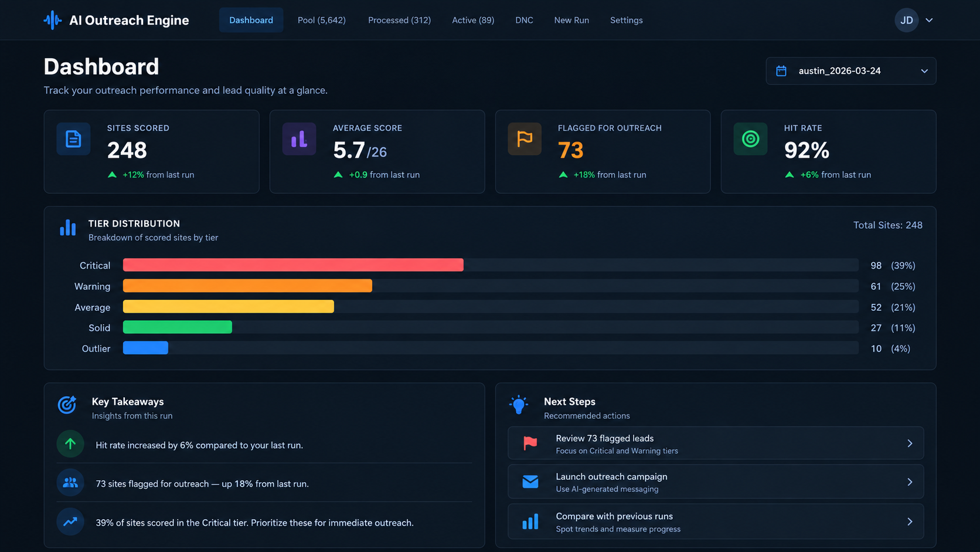Go to the Processed (312) tab
This screenshot has height=552, width=980.
(399, 20)
